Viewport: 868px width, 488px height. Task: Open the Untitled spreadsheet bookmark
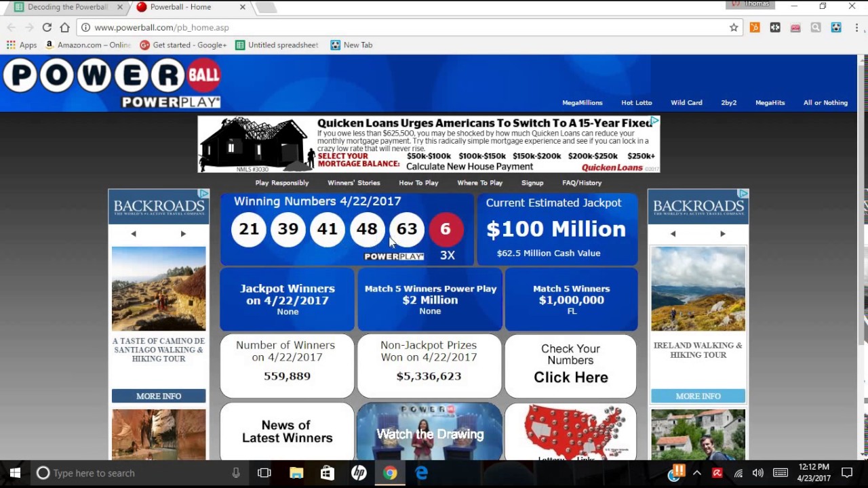(277, 45)
